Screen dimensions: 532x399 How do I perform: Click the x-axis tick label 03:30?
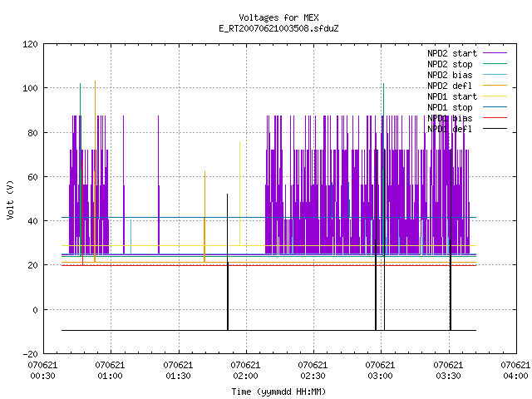pyautogui.click(x=448, y=377)
